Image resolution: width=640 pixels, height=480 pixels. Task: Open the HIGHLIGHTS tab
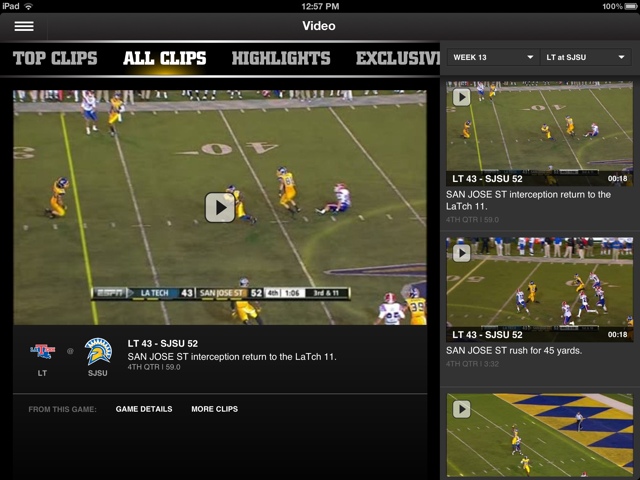tap(281, 58)
